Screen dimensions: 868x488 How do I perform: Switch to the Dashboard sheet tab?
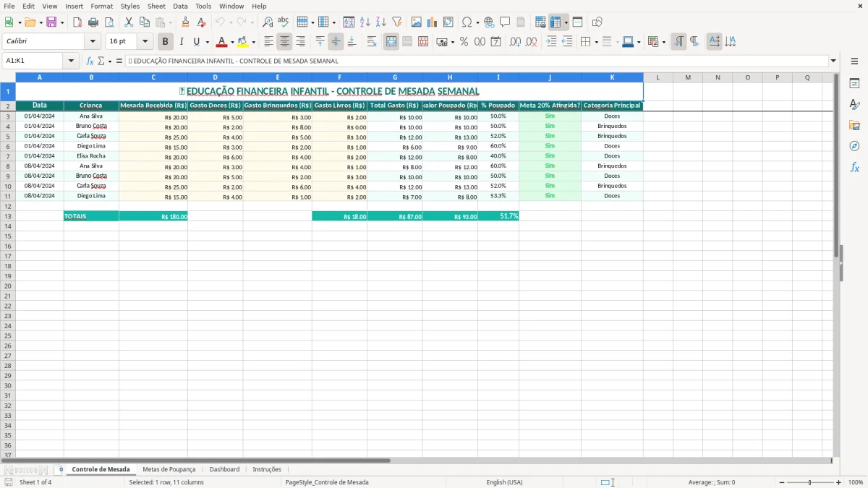coord(224,469)
